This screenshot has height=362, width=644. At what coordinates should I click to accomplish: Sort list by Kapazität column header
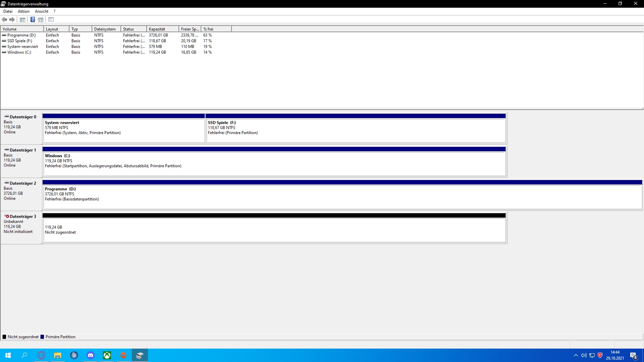(162, 29)
